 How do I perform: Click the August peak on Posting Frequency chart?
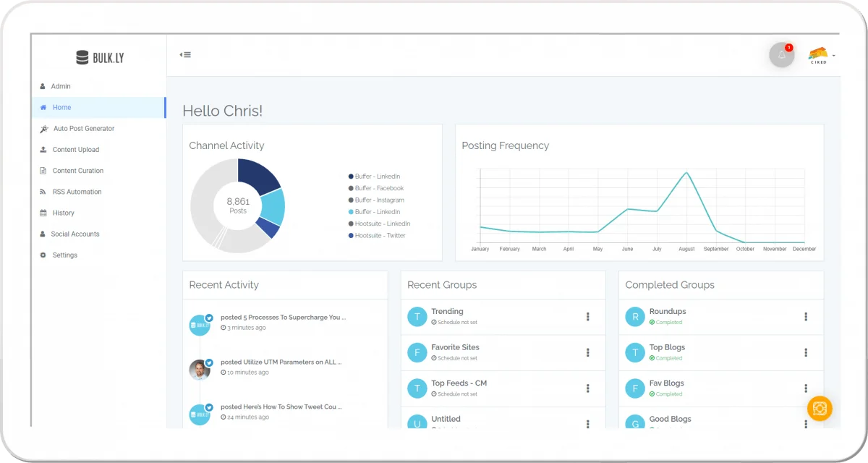(686, 173)
